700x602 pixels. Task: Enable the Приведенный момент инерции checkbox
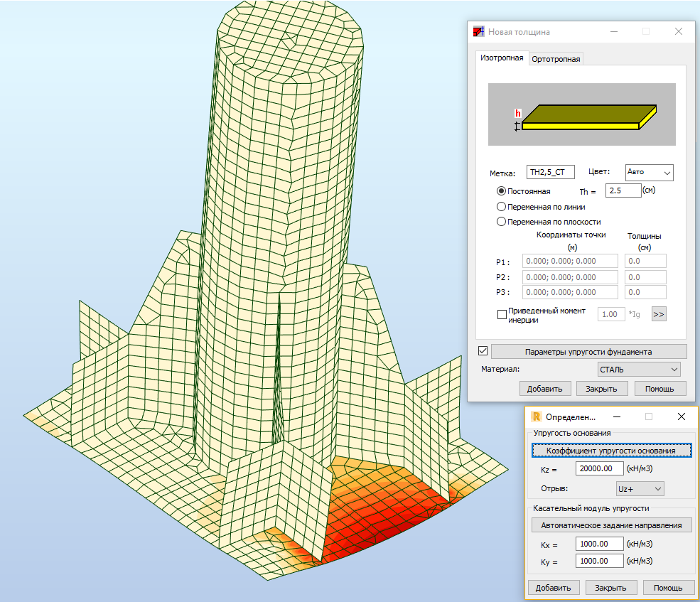502,314
